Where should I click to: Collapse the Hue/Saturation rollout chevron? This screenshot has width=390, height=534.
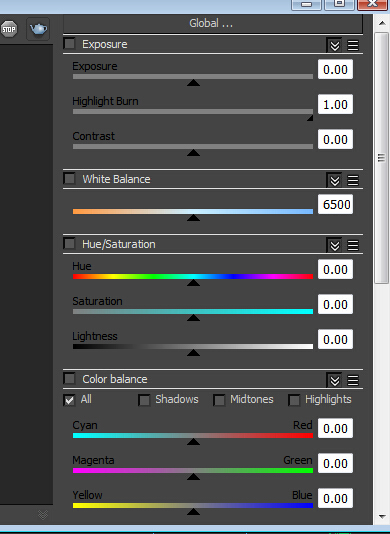point(334,245)
